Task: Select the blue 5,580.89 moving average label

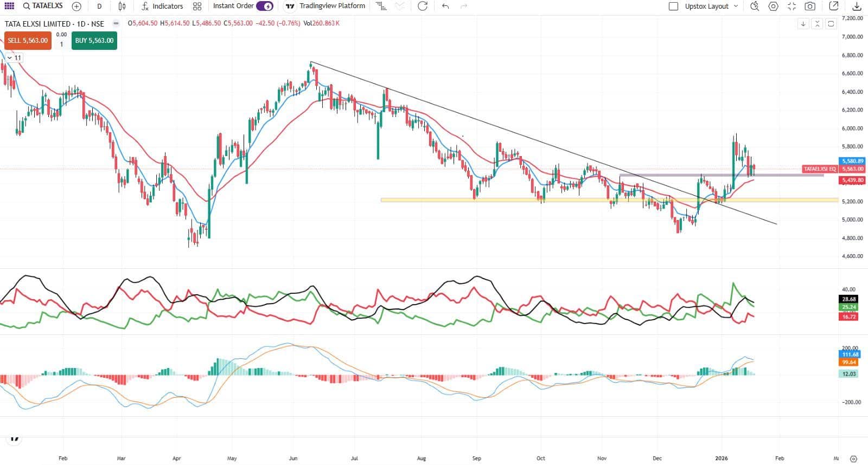Action: tap(853, 161)
